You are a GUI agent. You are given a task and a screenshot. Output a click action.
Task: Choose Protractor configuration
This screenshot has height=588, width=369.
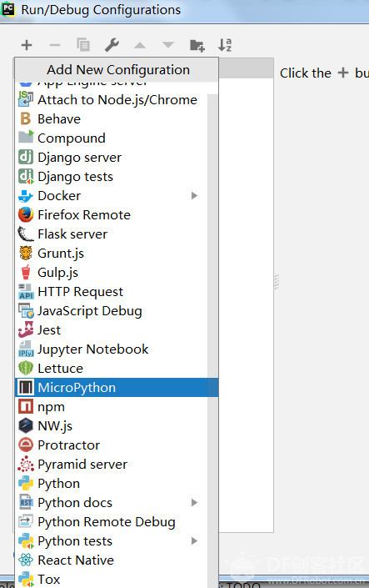pyautogui.click(x=111, y=445)
